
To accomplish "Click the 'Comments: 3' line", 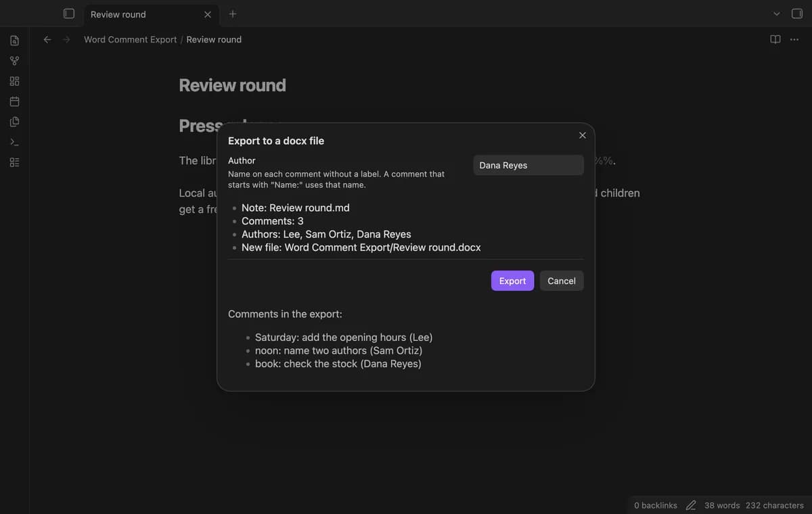I will click(x=273, y=221).
